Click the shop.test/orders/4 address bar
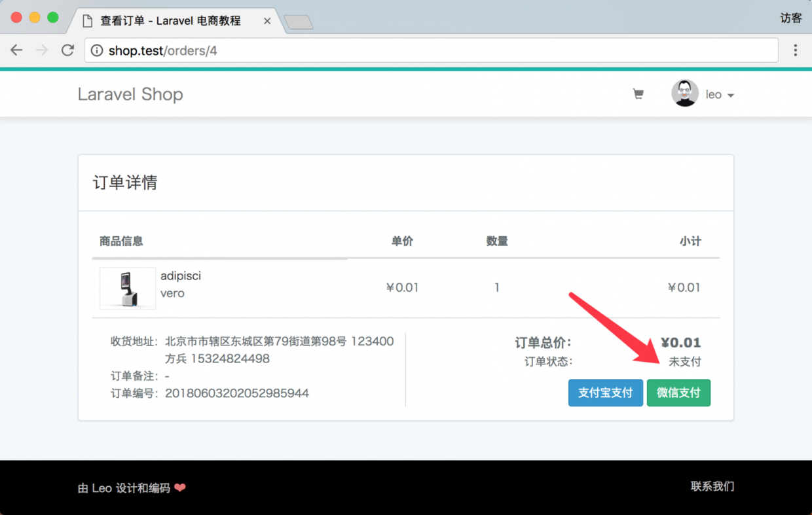The height and width of the screenshot is (515, 812). [431, 50]
